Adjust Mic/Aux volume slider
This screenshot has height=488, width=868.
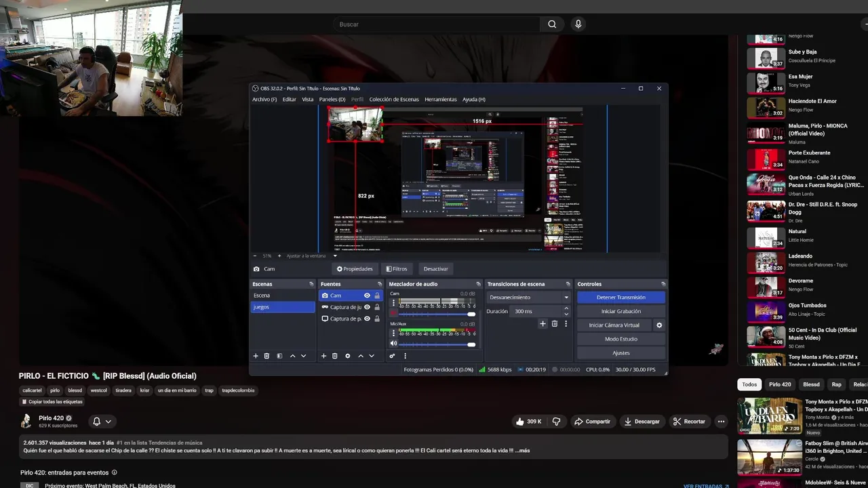437,344
